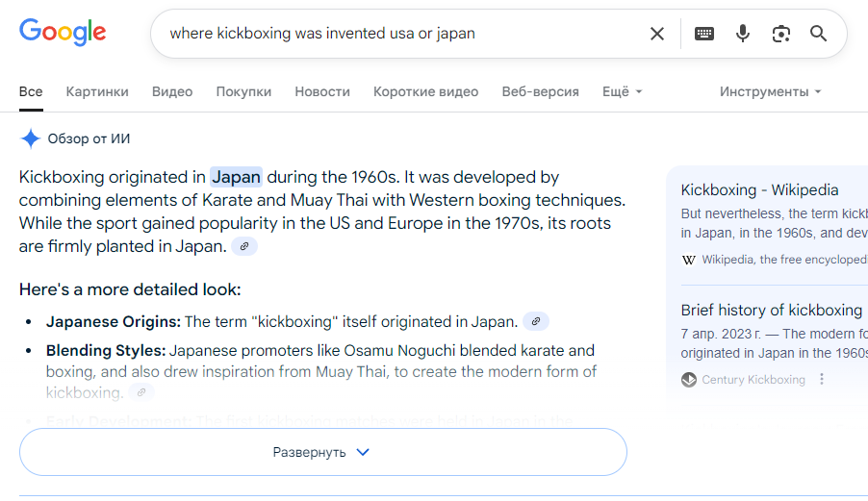The width and height of the screenshot is (868, 501).
Task: Expand AI overview with Развернуть button
Action: (323, 452)
